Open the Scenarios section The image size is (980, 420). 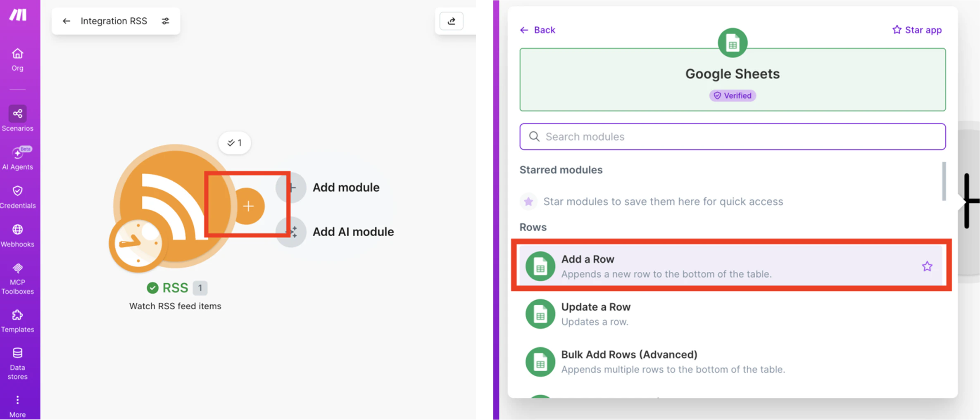pos(17,119)
